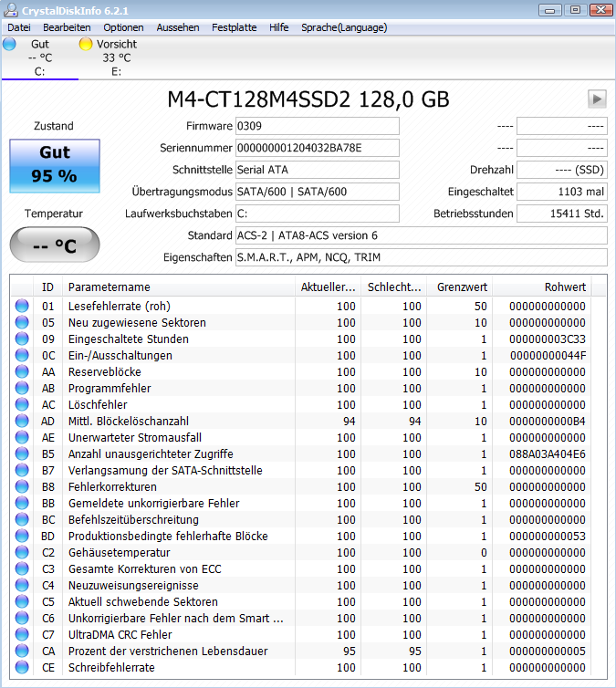Open the Festplatte menu

point(234,27)
